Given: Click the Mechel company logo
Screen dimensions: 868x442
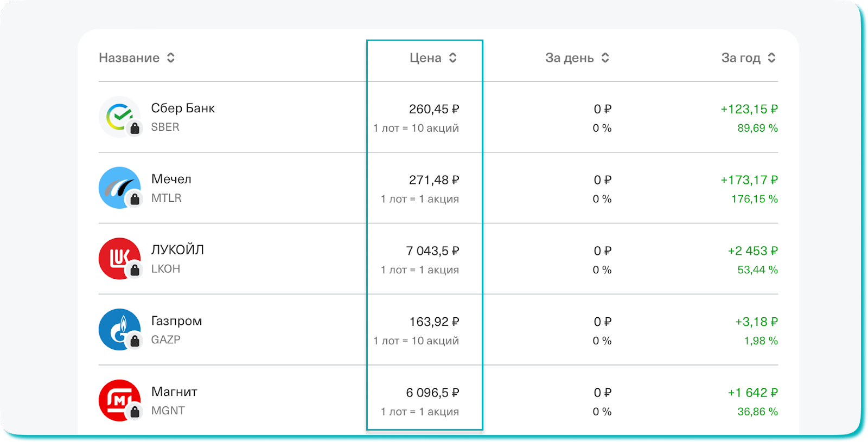Looking at the screenshot, I should click(x=118, y=187).
